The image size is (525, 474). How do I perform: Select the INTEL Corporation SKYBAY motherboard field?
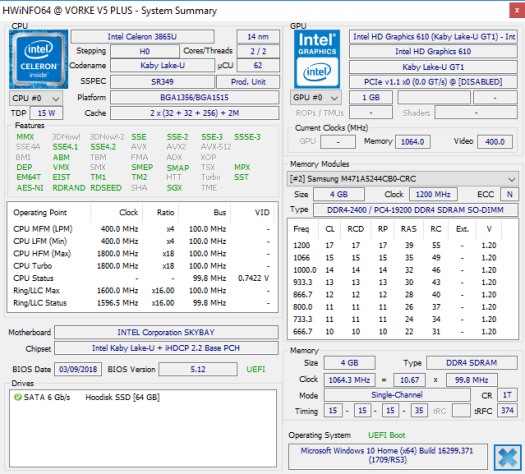point(166,332)
